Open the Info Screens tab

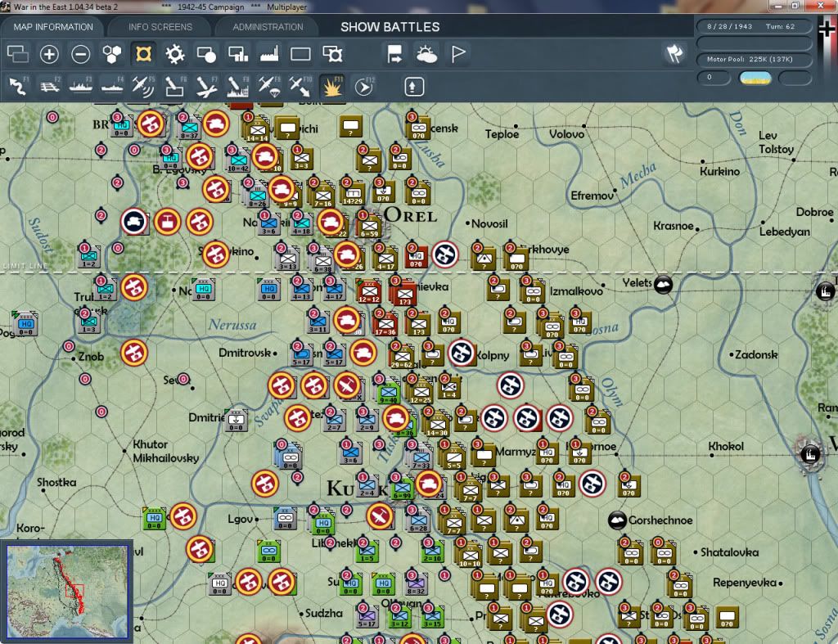[160, 27]
